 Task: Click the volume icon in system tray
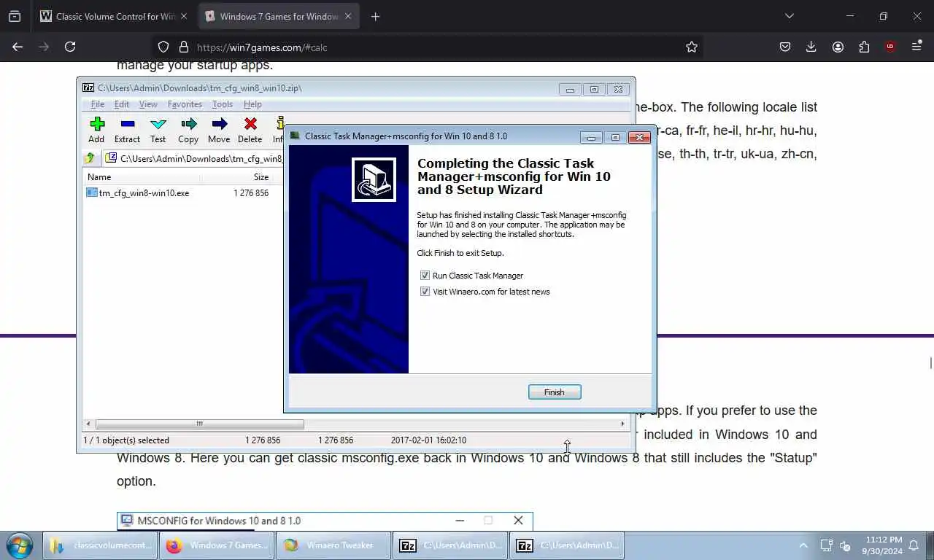click(845, 545)
